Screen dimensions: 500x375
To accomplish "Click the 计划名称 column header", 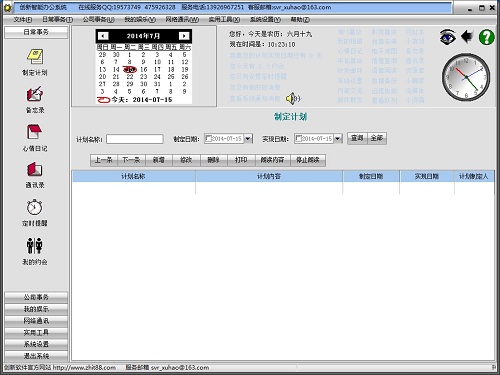I will 133,176.
